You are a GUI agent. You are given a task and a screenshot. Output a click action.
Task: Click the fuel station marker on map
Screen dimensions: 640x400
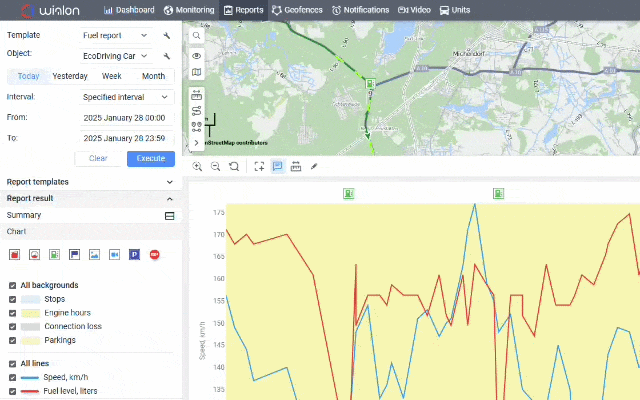click(x=370, y=84)
